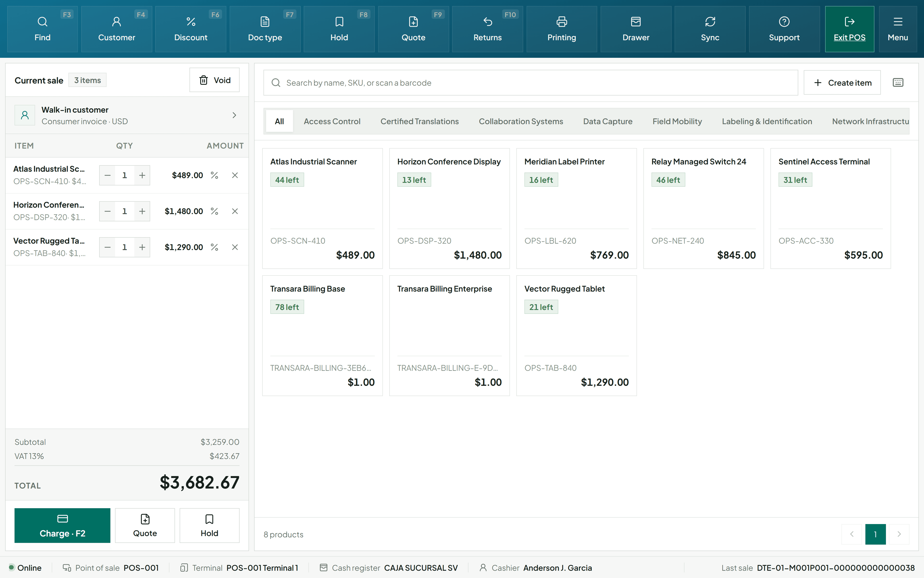Switch to Data Capture category
This screenshot has width=924, height=578.
pyautogui.click(x=608, y=121)
